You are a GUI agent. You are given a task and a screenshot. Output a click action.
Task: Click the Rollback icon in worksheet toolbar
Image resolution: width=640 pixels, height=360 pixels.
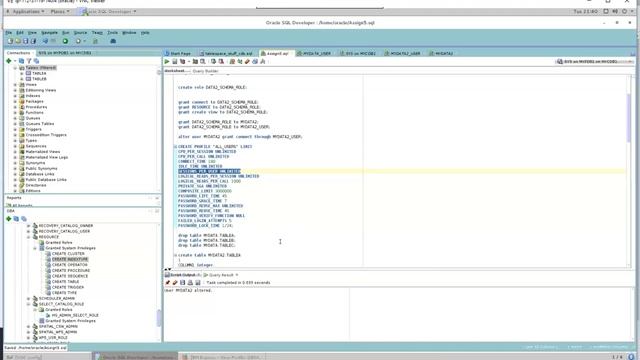221,62
